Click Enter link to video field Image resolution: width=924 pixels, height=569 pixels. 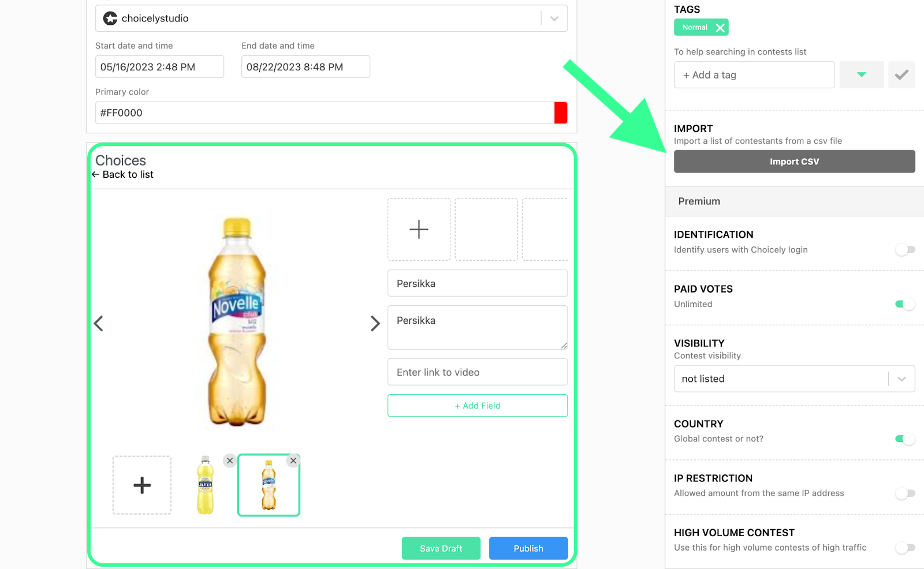[x=478, y=372]
